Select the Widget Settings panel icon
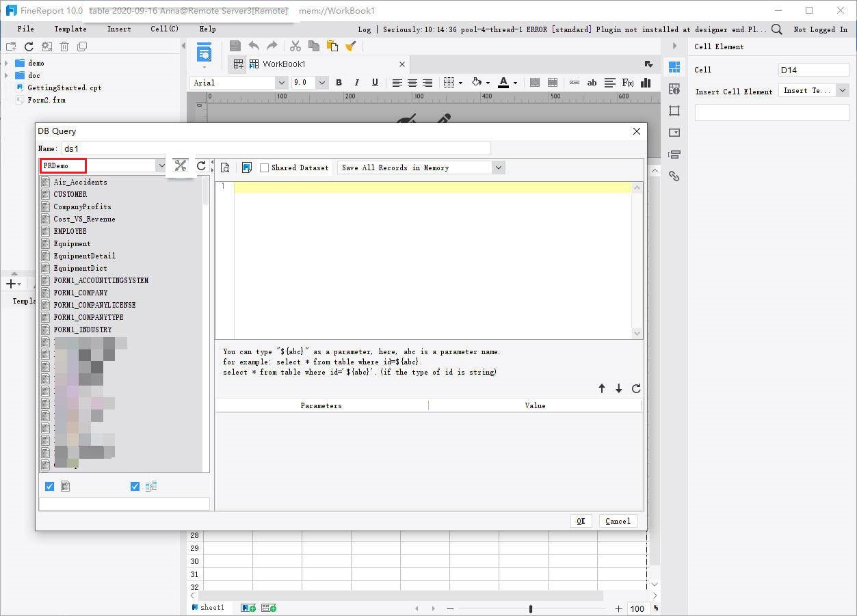Screen dimensions: 857x616 click(x=674, y=132)
